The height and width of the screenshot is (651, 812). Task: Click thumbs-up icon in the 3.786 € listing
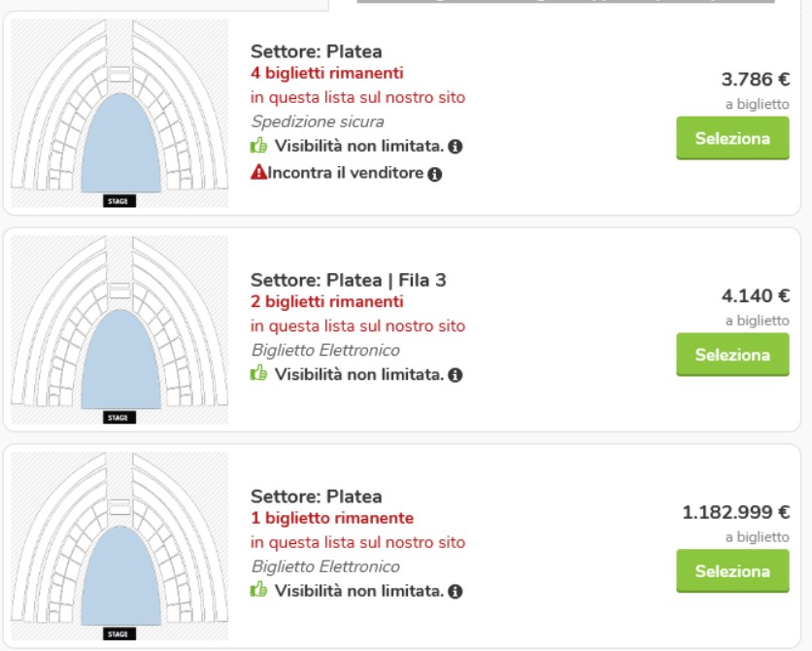(x=258, y=146)
